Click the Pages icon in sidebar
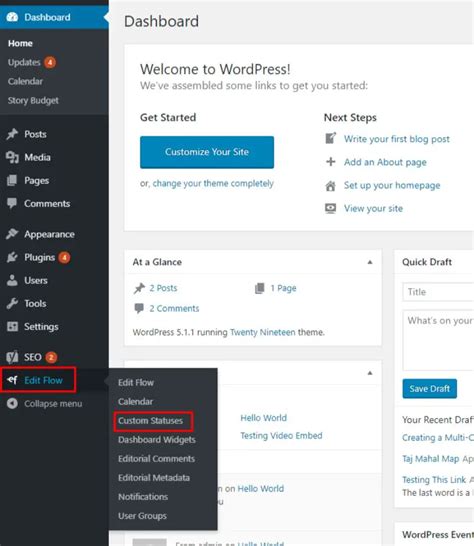 point(12,180)
